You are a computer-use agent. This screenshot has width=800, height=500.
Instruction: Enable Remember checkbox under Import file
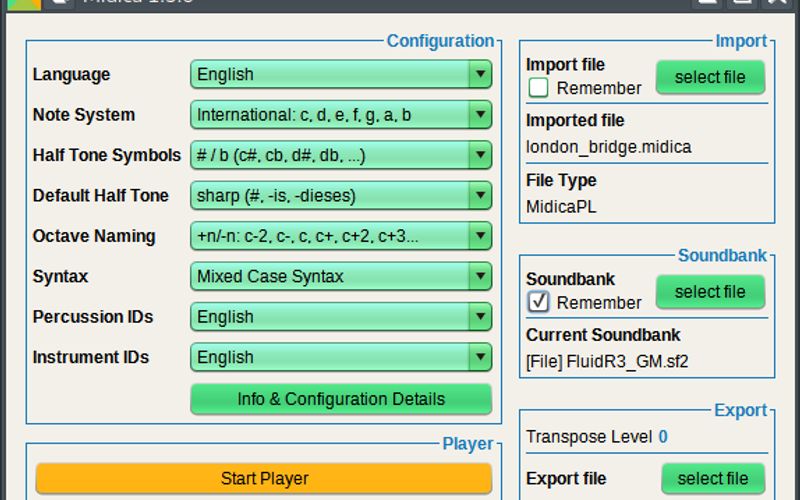(539, 88)
